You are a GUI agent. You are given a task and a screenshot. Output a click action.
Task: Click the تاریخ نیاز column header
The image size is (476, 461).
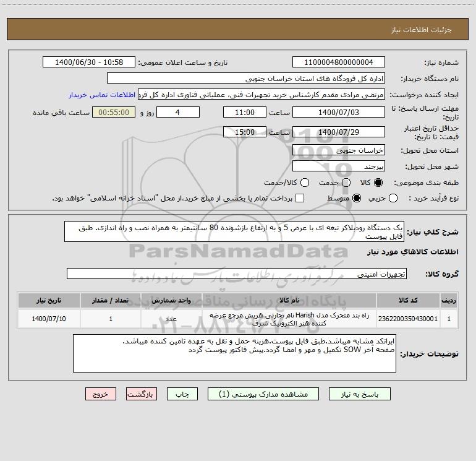pos(49,300)
